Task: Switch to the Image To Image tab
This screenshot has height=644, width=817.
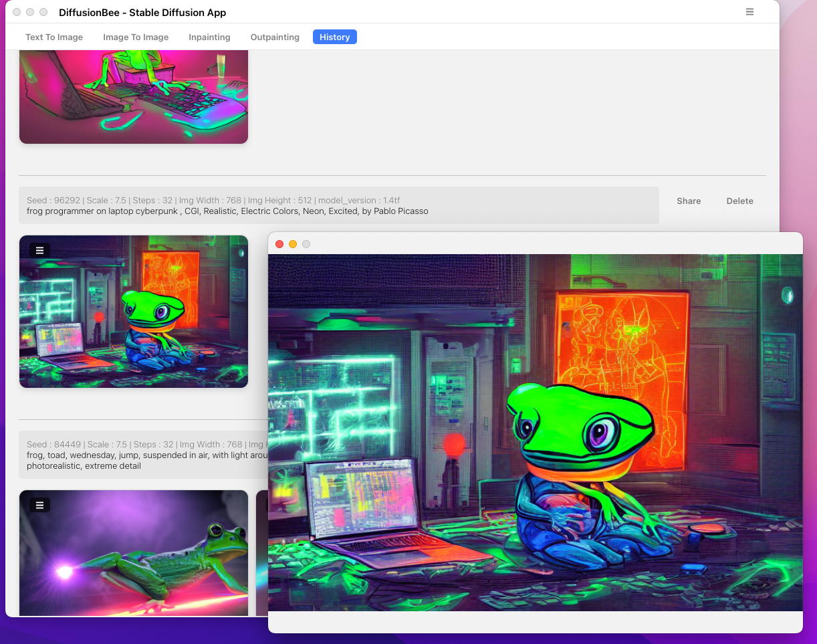Action: [136, 37]
